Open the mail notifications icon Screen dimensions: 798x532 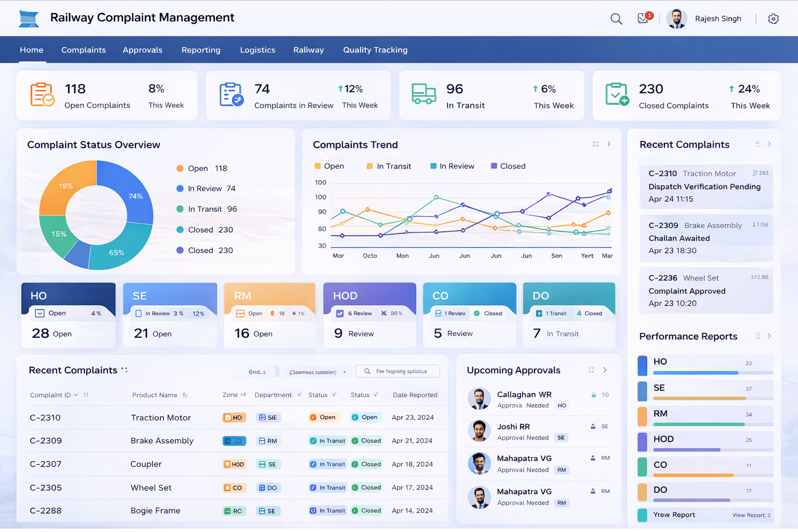pos(644,18)
